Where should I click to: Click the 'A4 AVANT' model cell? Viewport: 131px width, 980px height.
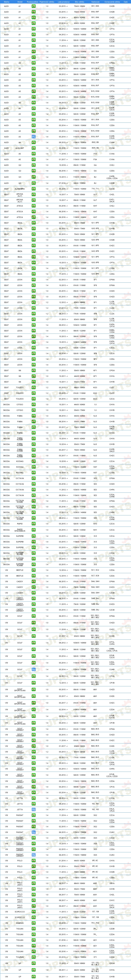(x=20, y=148)
